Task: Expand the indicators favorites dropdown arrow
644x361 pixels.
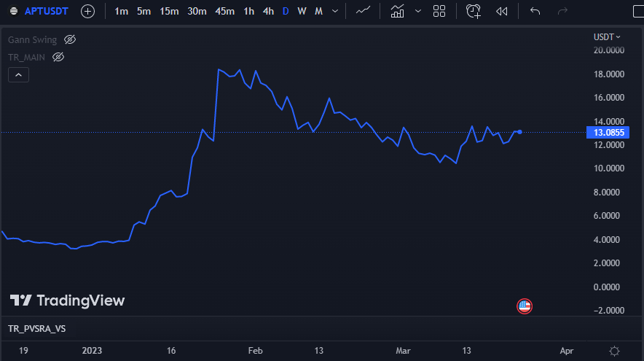Action: point(418,11)
